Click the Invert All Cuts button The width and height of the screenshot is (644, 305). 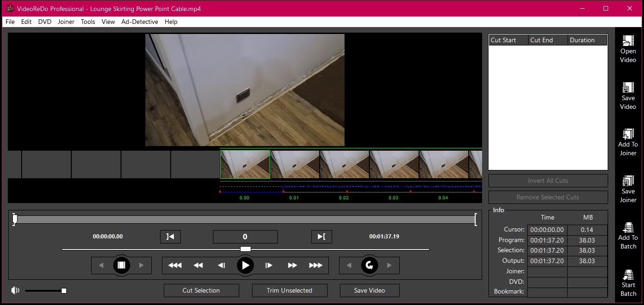tap(548, 181)
